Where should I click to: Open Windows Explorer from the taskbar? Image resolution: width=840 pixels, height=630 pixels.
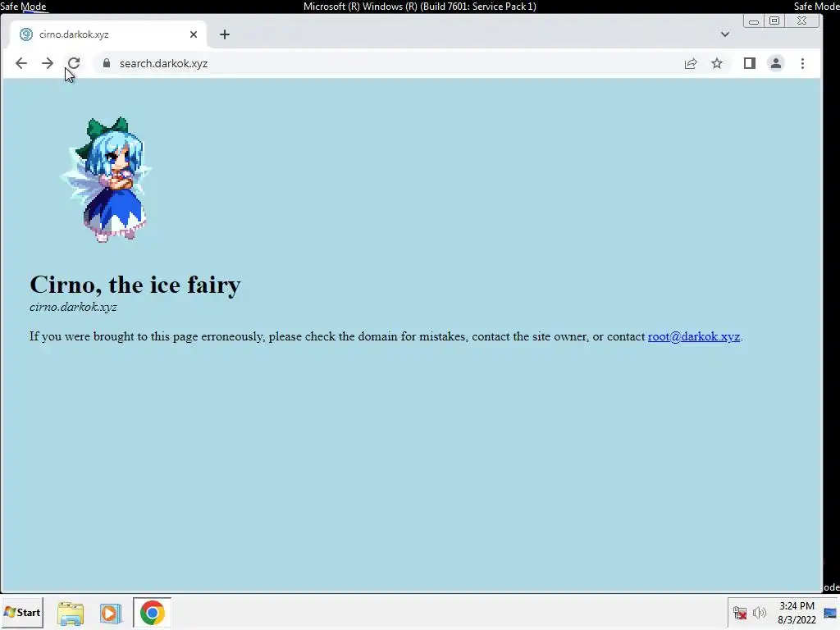point(71,613)
